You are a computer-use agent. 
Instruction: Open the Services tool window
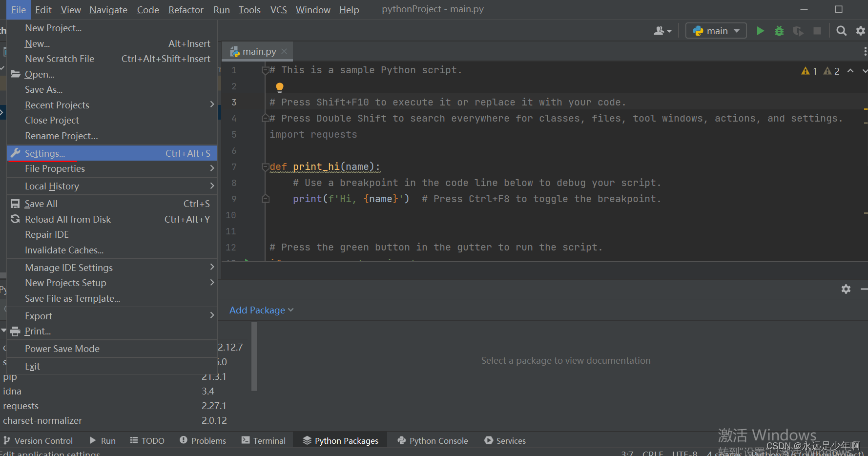505,440
